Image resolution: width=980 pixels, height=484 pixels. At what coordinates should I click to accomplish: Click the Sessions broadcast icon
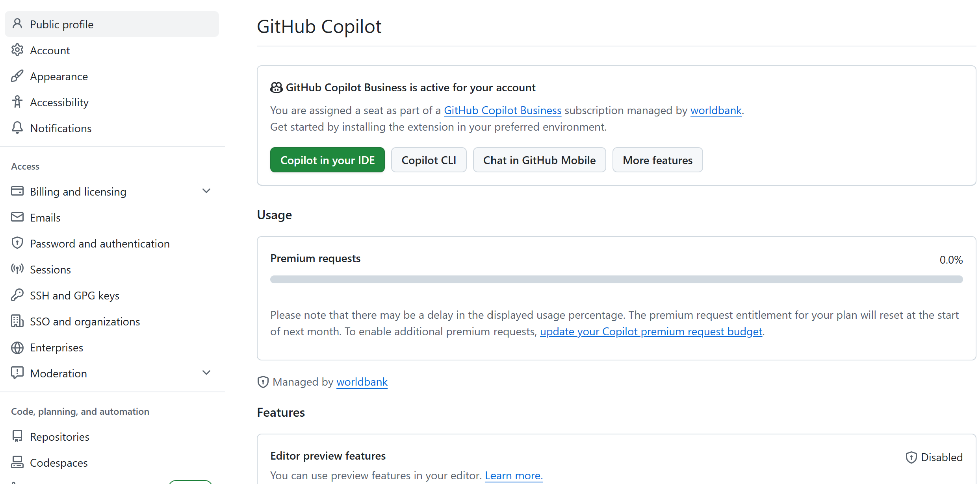(x=17, y=269)
